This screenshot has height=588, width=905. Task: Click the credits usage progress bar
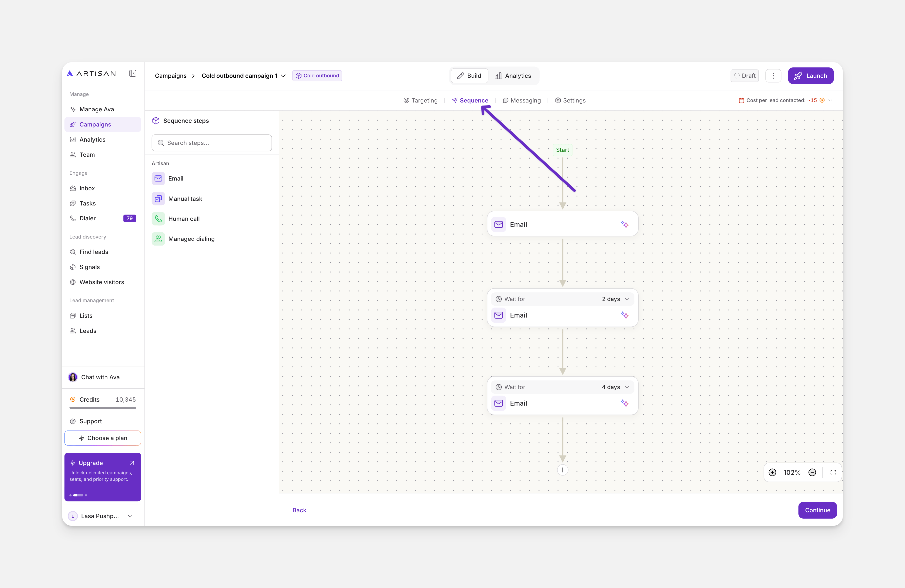pos(103,408)
